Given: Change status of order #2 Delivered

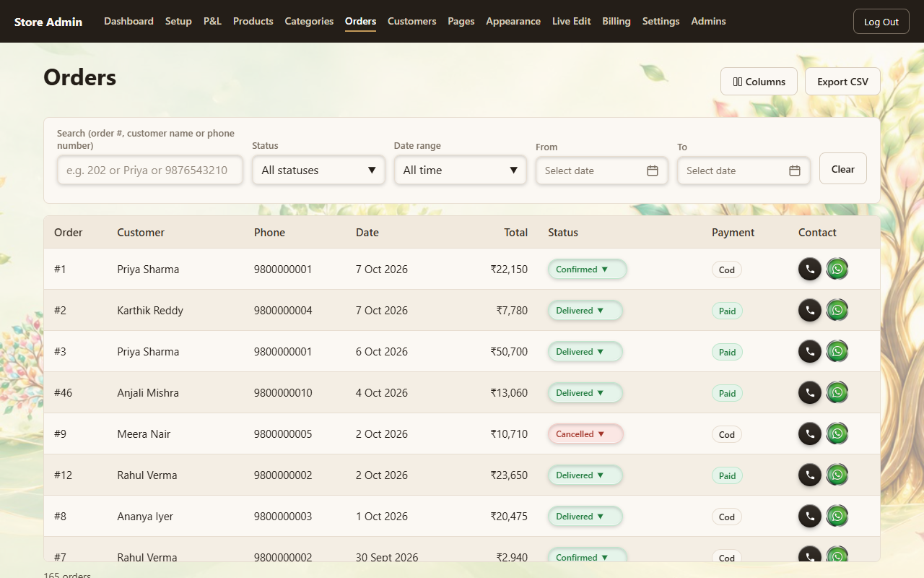Looking at the screenshot, I should coord(585,311).
